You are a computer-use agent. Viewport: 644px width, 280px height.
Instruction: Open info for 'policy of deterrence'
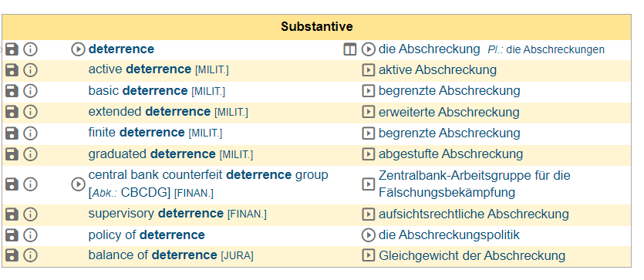click(30, 235)
